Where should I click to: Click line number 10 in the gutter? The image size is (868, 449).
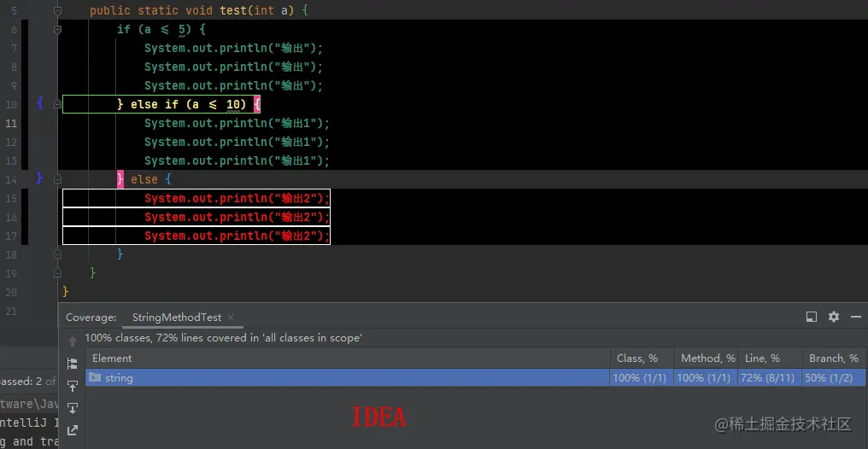tap(11, 104)
